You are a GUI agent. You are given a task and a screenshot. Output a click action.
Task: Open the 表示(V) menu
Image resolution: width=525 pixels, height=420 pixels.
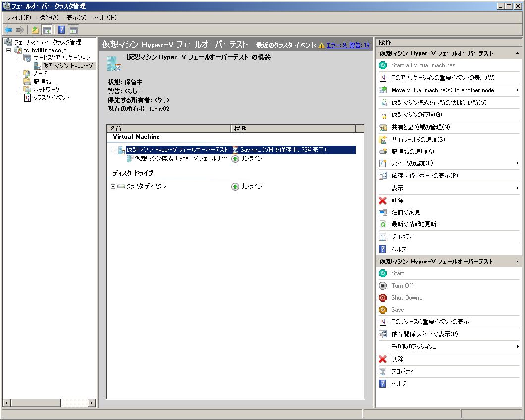(x=76, y=18)
